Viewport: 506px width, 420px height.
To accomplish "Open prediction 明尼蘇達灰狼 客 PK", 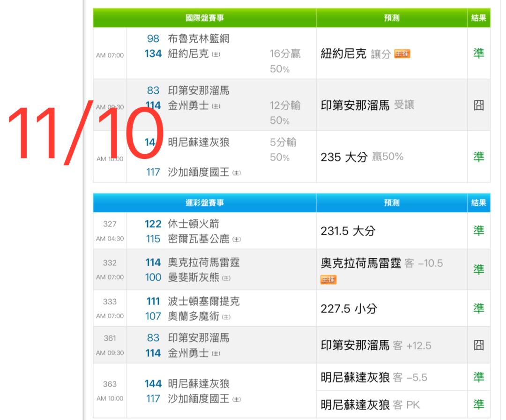I will coord(370,405).
